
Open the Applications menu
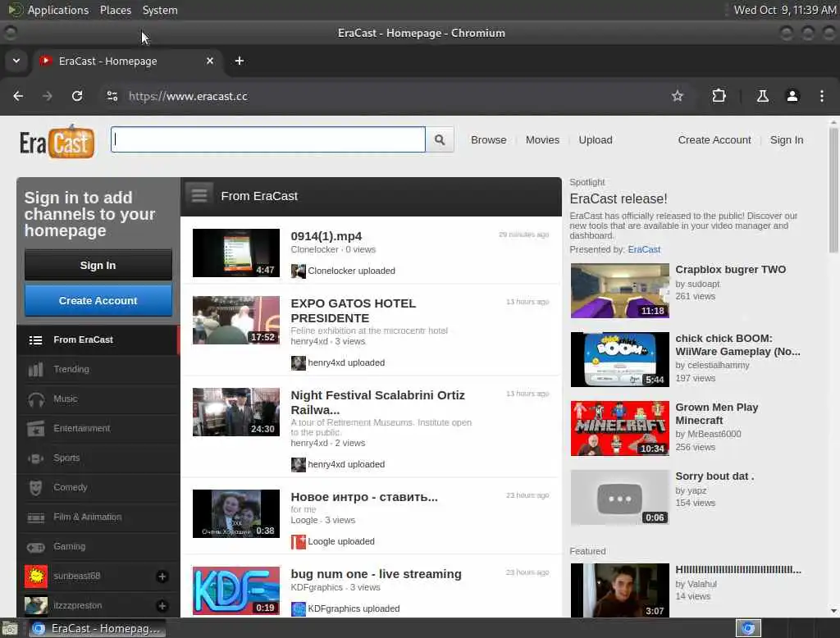tap(58, 10)
